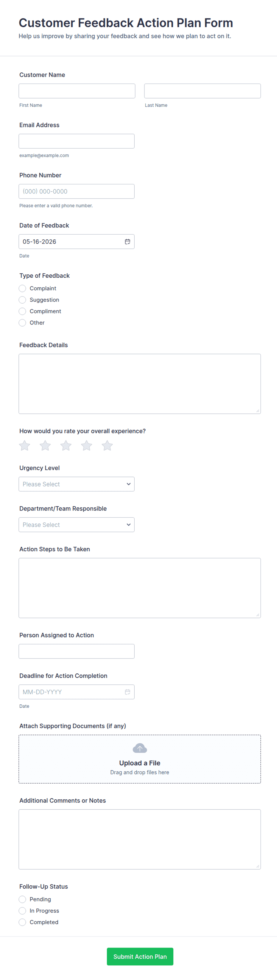Give a five-star overall rating
The width and height of the screenshot is (277, 980).
click(x=107, y=445)
